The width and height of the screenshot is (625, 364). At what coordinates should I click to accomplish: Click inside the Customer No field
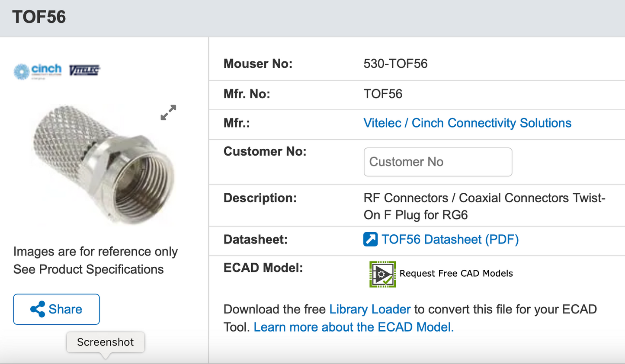(x=437, y=162)
